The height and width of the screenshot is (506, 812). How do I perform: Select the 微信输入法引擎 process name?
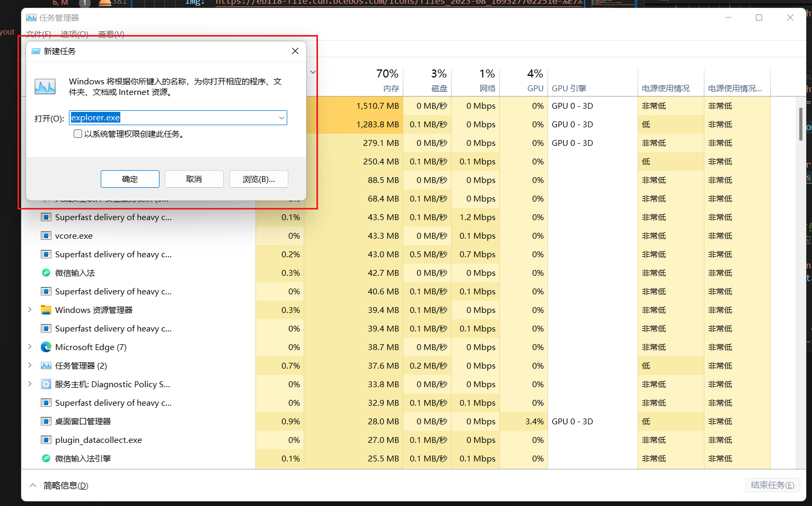[x=83, y=458]
